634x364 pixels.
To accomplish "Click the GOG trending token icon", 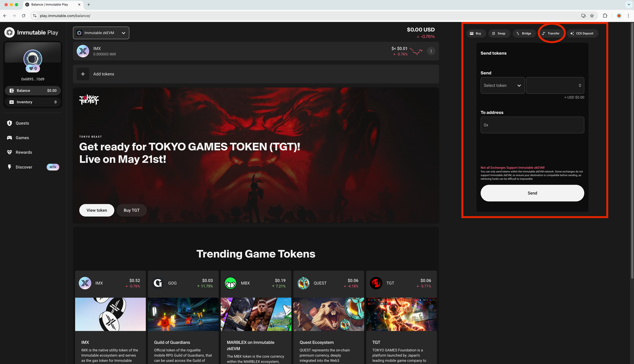I will (158, 283).
